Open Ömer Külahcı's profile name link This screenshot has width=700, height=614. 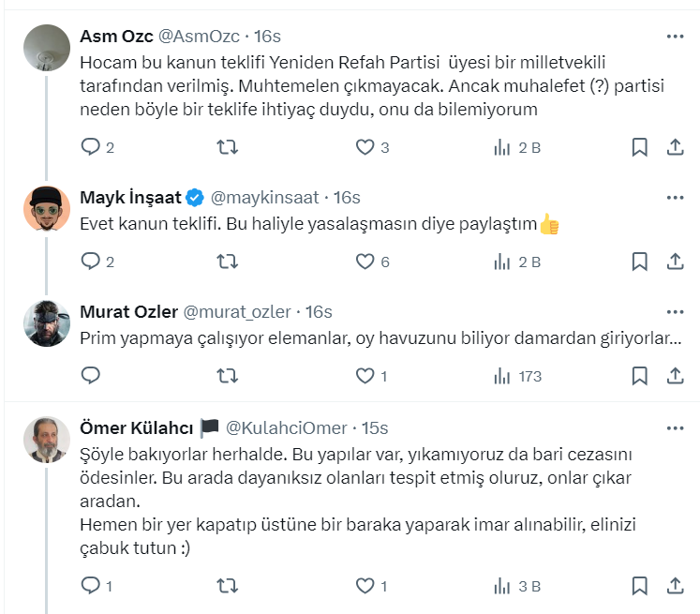coord(137,427)
